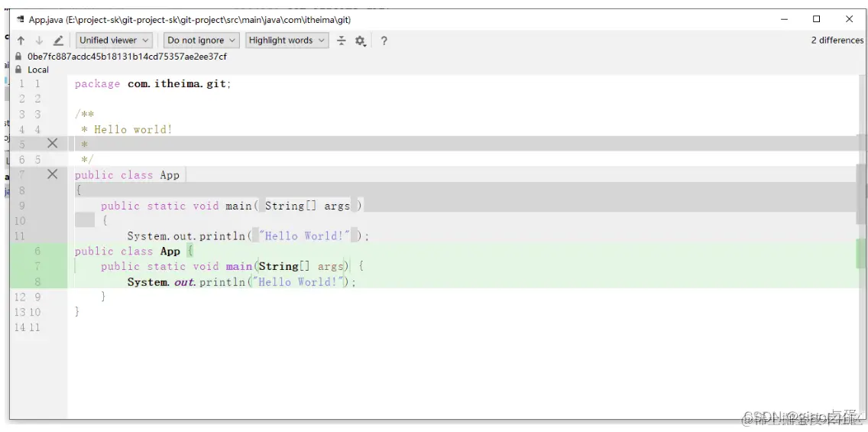Close the App.java diff window
868x432 pixels.
[849, 19]
